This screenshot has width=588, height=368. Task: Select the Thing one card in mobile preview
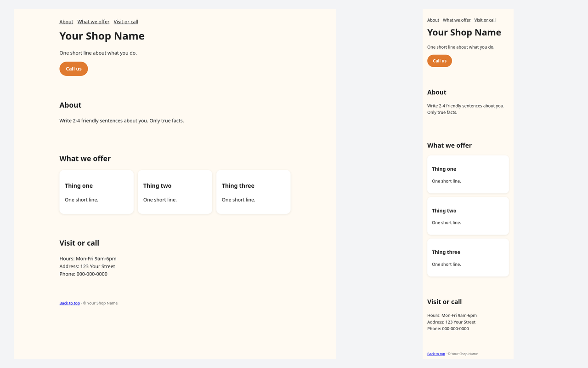click(468, 174)
